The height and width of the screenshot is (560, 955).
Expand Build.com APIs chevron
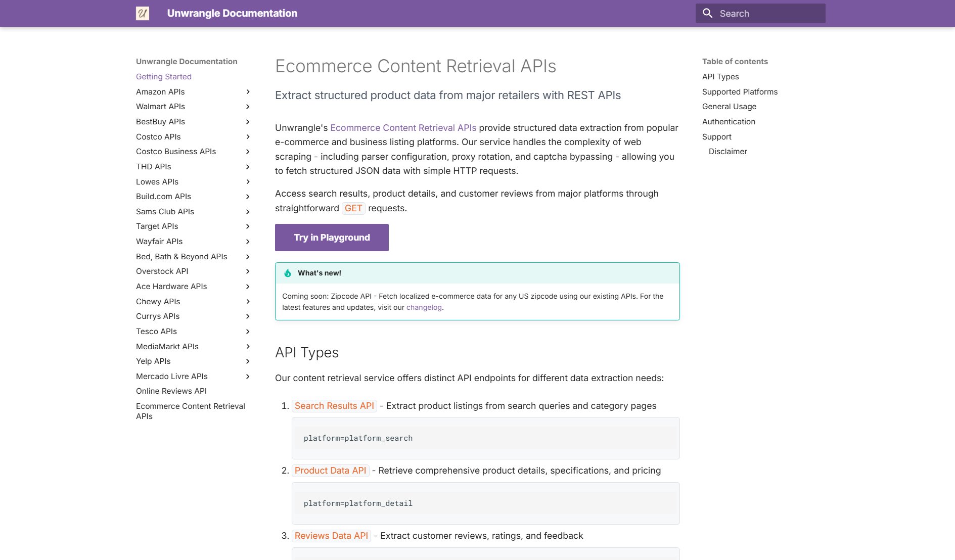248,197
